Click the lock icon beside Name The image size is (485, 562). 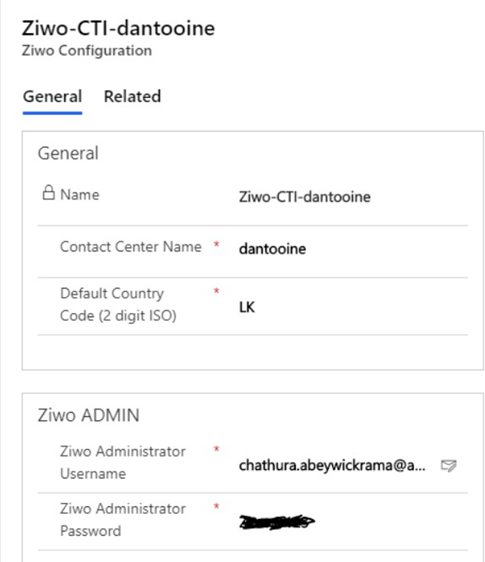[49, 192]
